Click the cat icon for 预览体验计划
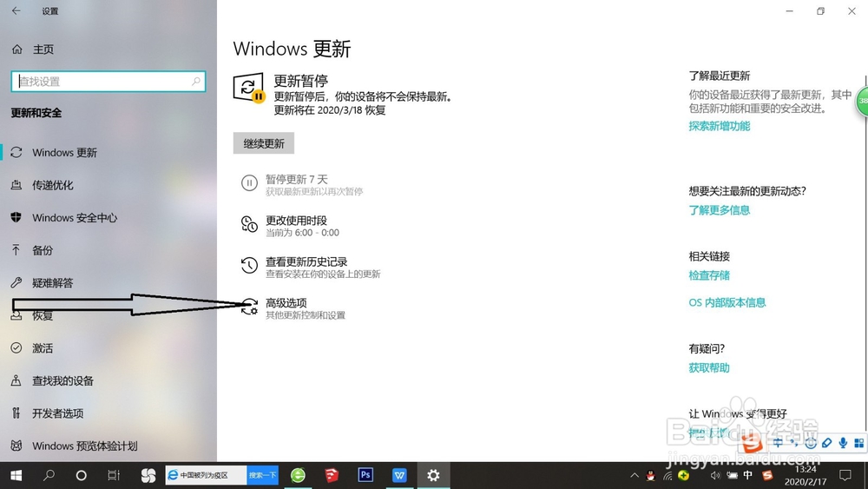 pos(16,446)
